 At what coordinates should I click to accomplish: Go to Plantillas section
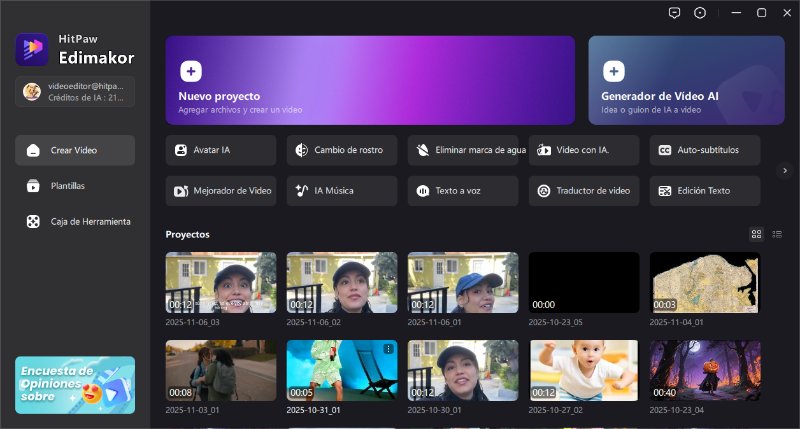click(75, 186)
